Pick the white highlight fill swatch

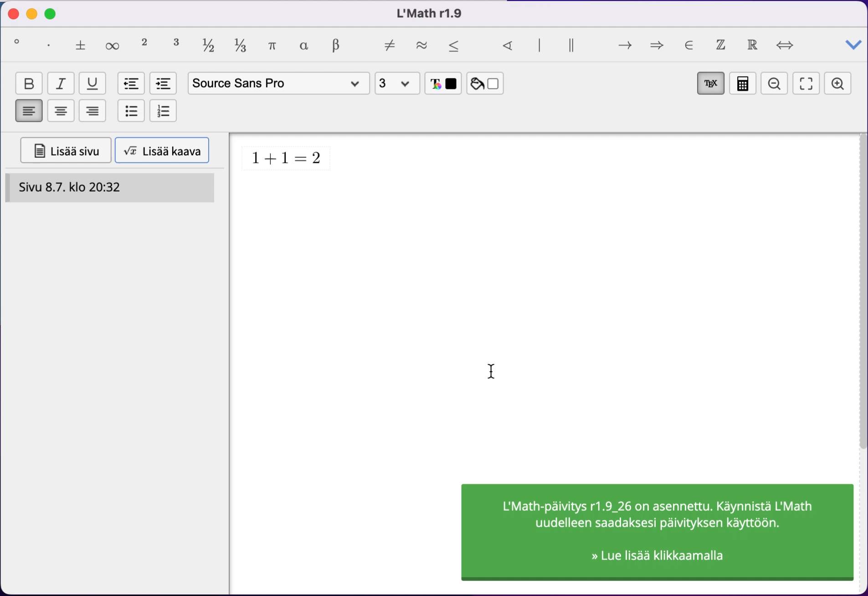pos(493,84)
